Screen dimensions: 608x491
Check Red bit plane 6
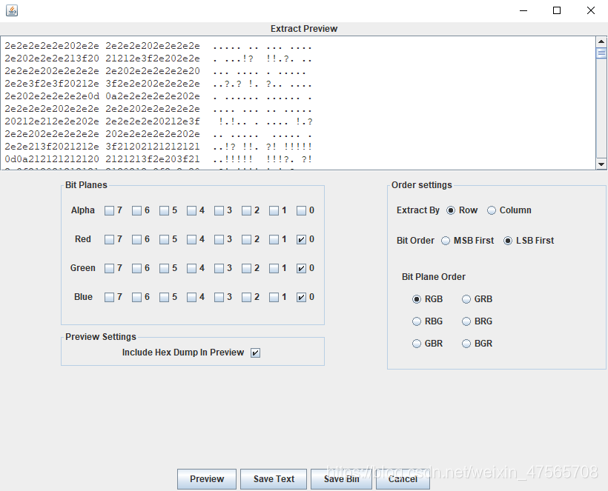[x=136, y=240]
